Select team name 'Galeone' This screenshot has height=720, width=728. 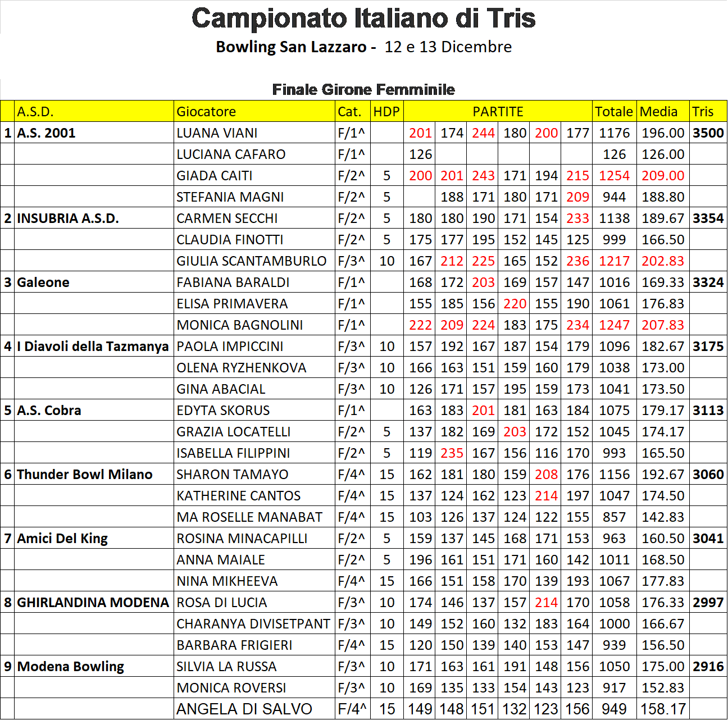tap(43, 282)
